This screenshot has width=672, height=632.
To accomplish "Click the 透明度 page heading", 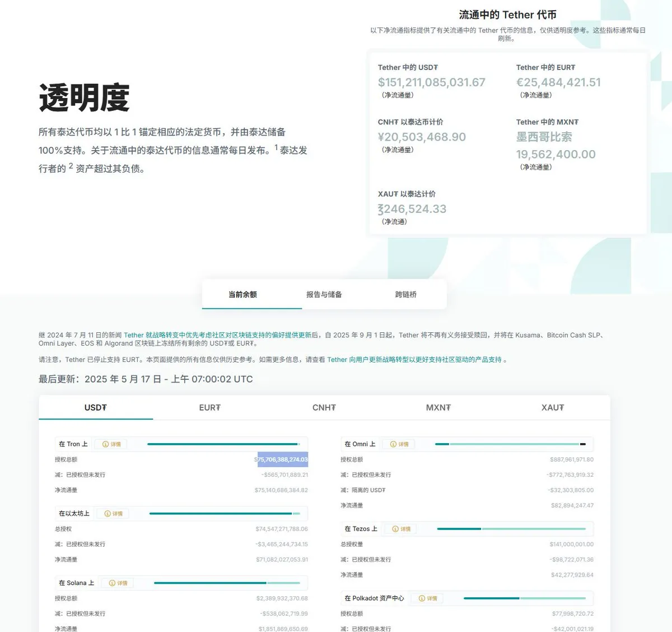I will tap(84, 97).
